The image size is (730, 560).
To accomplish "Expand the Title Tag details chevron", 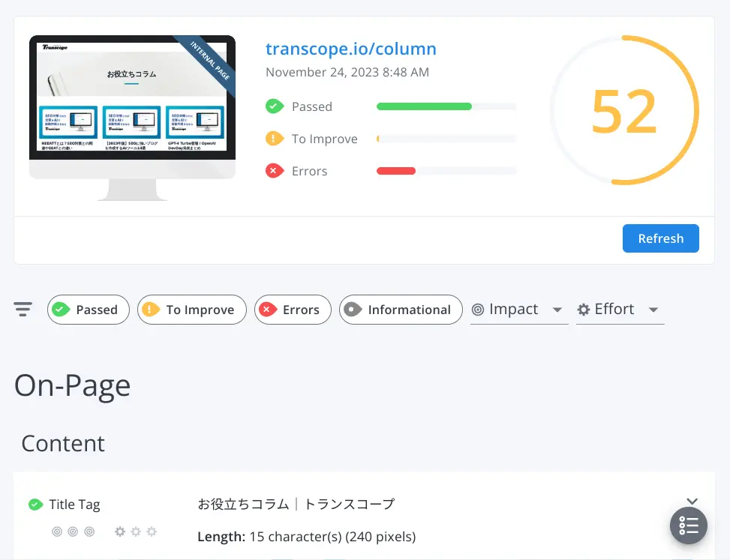I will point(692,501).
